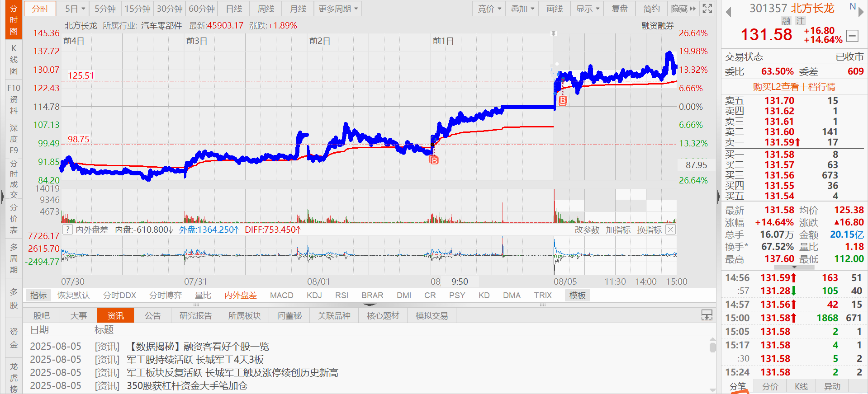This screenshot has height=394, width=868.
Task: Open 多股 multi-stock view
Action: 14,298
